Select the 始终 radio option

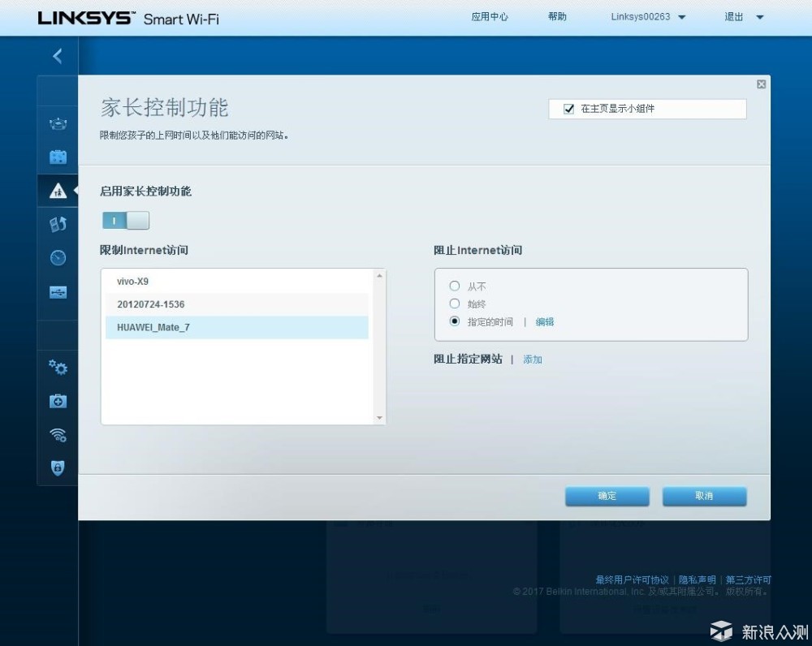[x=454, y=304]
